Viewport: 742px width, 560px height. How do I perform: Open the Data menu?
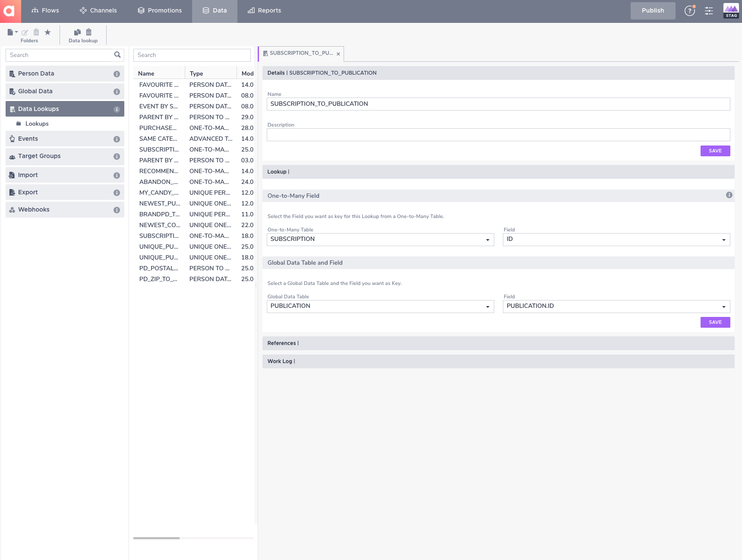[x=215, y=10]
